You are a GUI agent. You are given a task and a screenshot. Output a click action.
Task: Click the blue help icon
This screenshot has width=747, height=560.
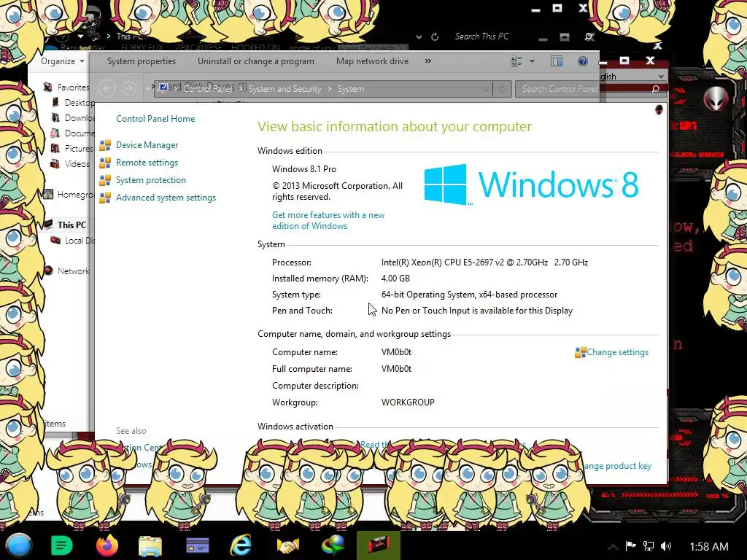pos(582,61)
